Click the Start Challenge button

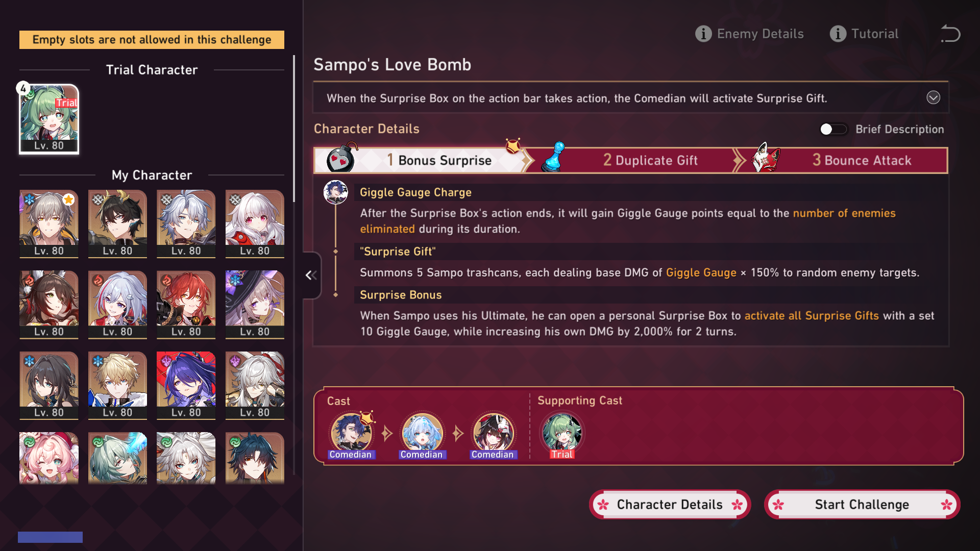pos(862,505)
